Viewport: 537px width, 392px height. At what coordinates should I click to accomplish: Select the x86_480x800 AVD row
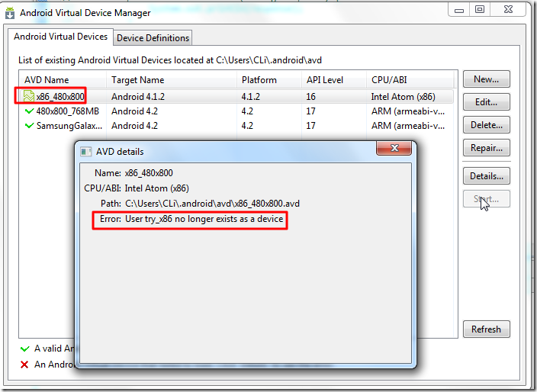[236, 97]
